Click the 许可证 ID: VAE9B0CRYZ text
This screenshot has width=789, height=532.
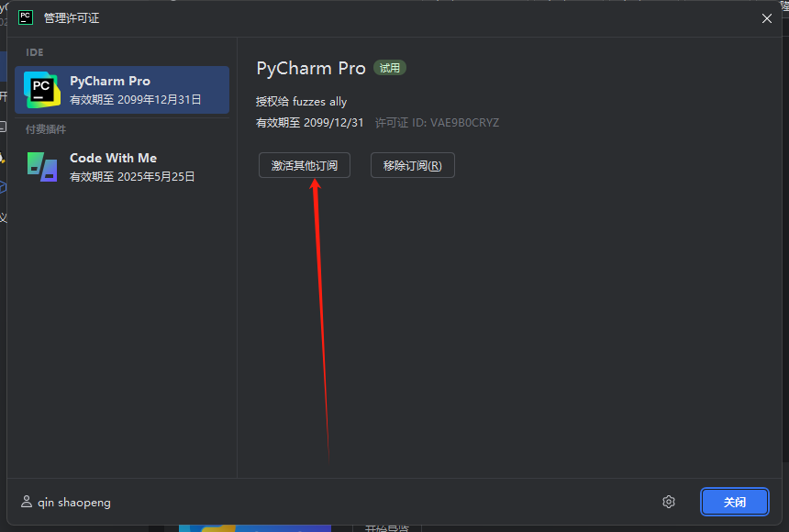point(438,123)
